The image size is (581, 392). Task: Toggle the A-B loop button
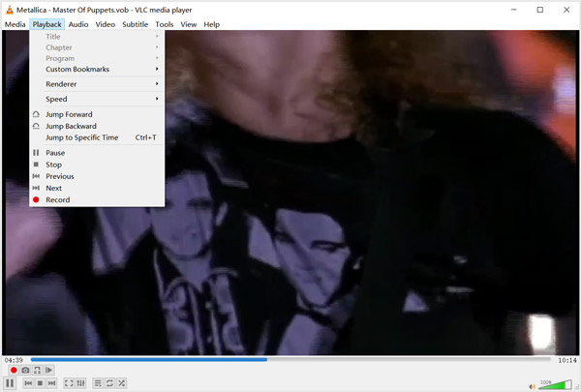[x=37, y=370]
